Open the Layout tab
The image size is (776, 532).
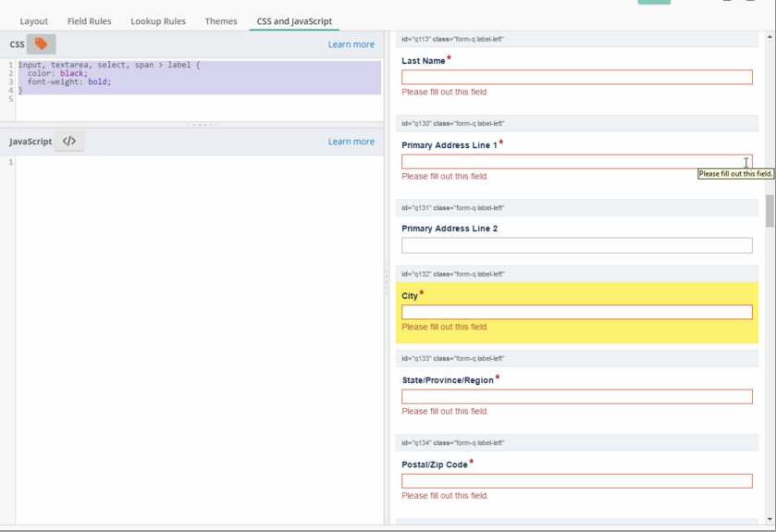pyautogui.click(x=34, y=21)
